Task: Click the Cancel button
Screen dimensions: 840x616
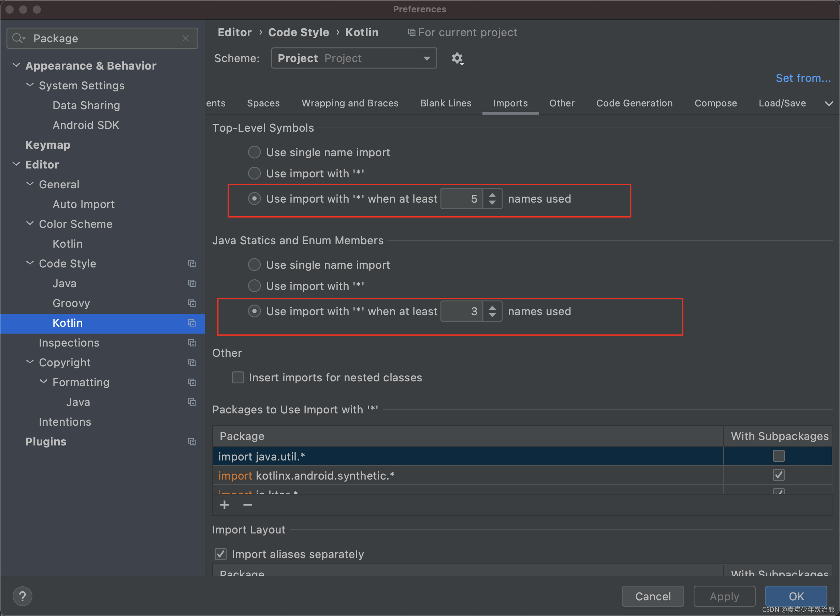Action: point(653,595)
